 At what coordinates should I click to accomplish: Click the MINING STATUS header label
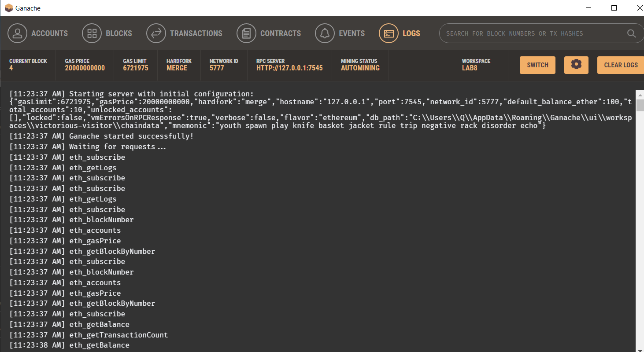359,61
